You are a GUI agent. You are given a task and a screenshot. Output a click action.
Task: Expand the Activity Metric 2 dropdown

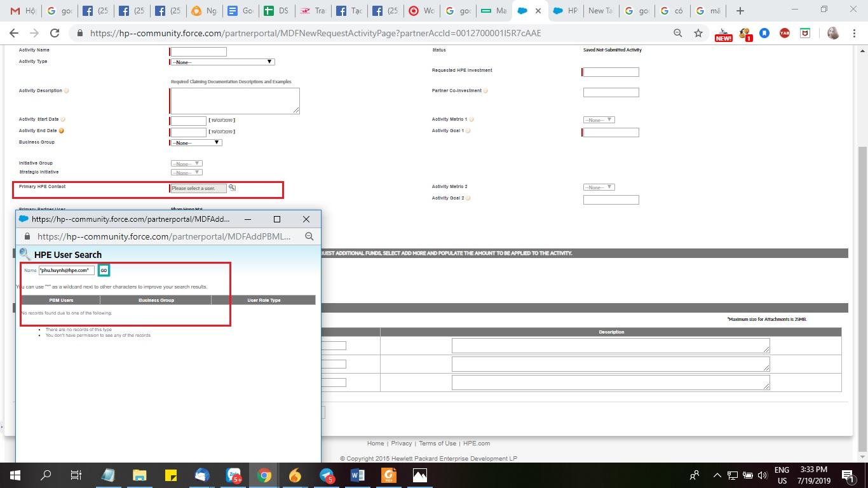pyautogui.click(x=599, y=187)
